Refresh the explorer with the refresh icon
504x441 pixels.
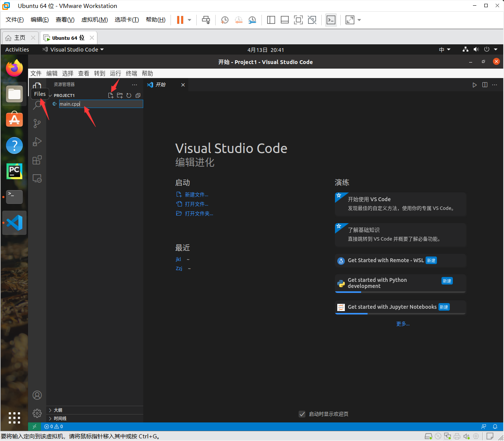(129, 95)
